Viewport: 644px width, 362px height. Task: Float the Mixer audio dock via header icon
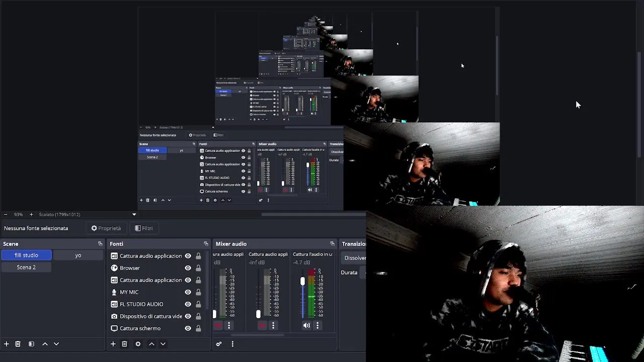332,244
